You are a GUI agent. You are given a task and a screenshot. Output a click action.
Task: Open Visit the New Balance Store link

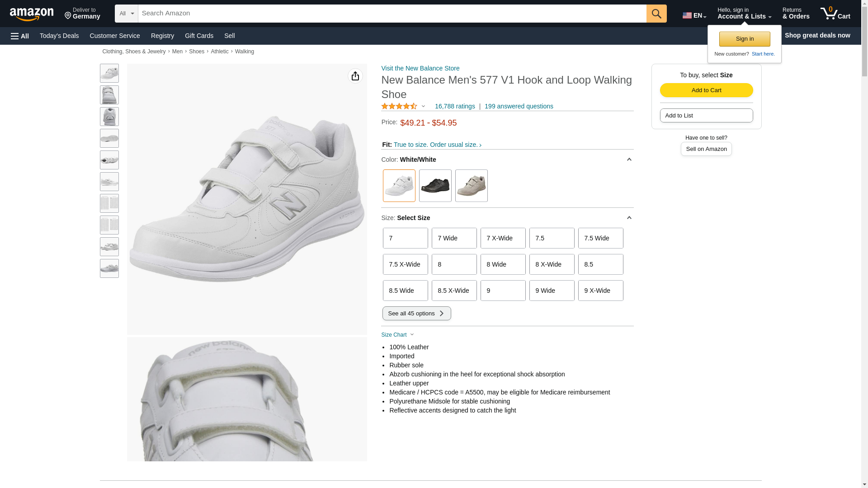tap(420, 68)
